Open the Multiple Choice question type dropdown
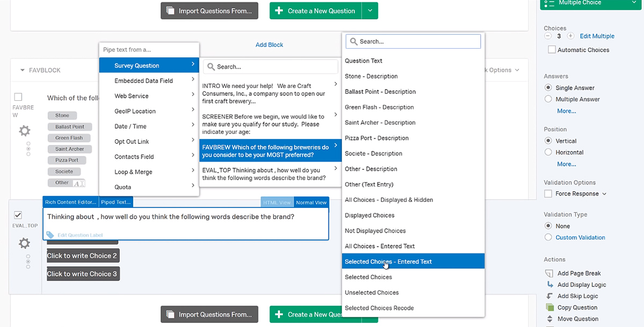644x327 pixels. (590, 3)
